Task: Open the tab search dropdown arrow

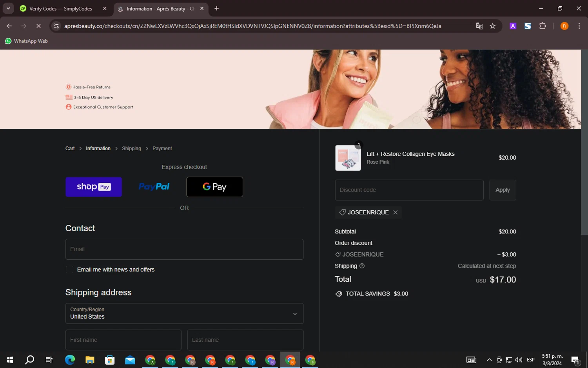Action: point(8,8)
